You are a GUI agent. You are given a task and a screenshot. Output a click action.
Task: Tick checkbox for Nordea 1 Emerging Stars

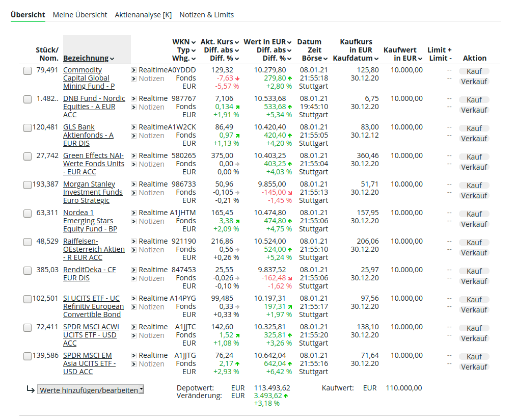[28, 214]
